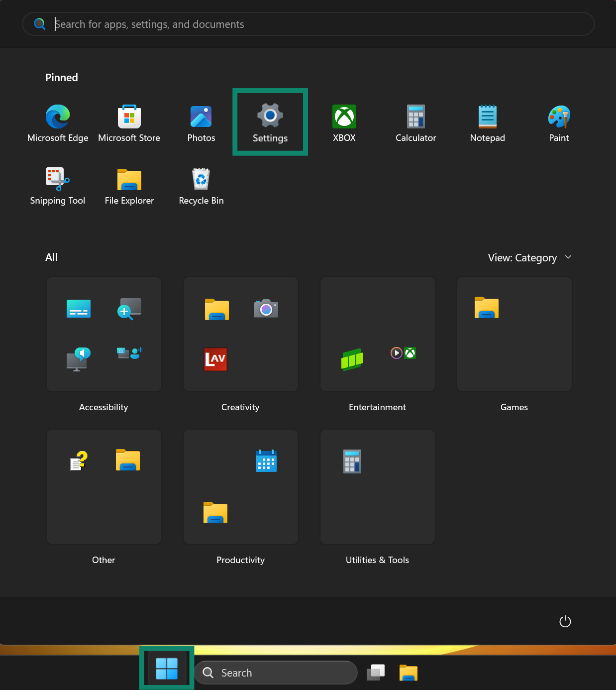The image size is (616, 690).
Task: Open Task View on the taskbar
Action: [376, 673]
